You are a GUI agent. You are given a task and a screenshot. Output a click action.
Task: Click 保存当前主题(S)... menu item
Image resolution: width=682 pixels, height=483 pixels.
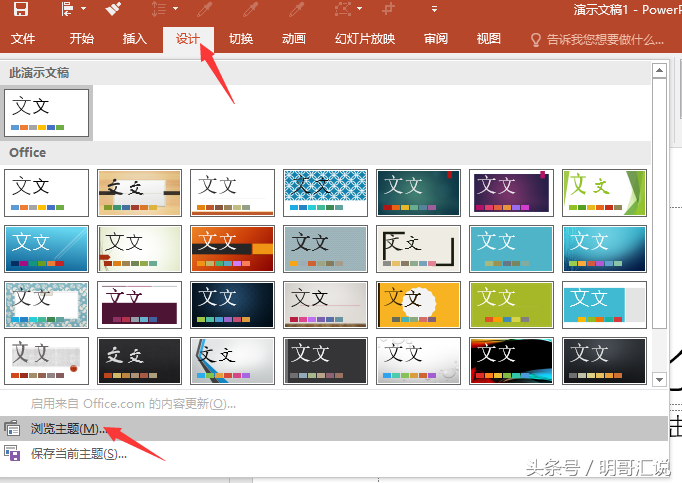tap(334, 454)
